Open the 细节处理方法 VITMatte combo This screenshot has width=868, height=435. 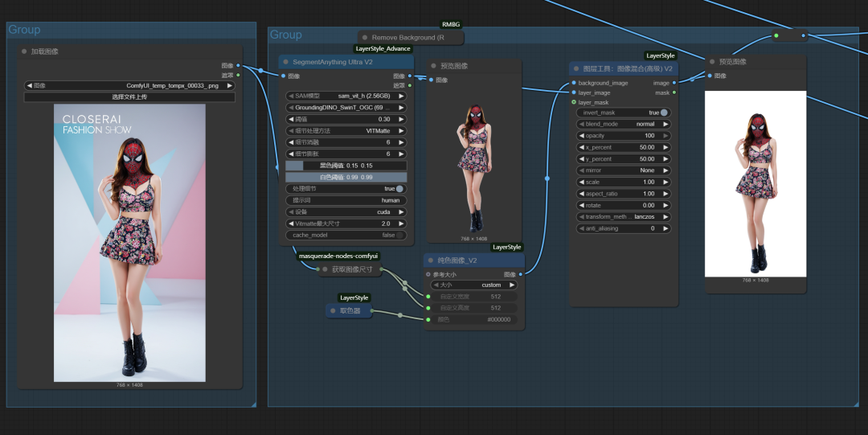(x=346, y=131)
